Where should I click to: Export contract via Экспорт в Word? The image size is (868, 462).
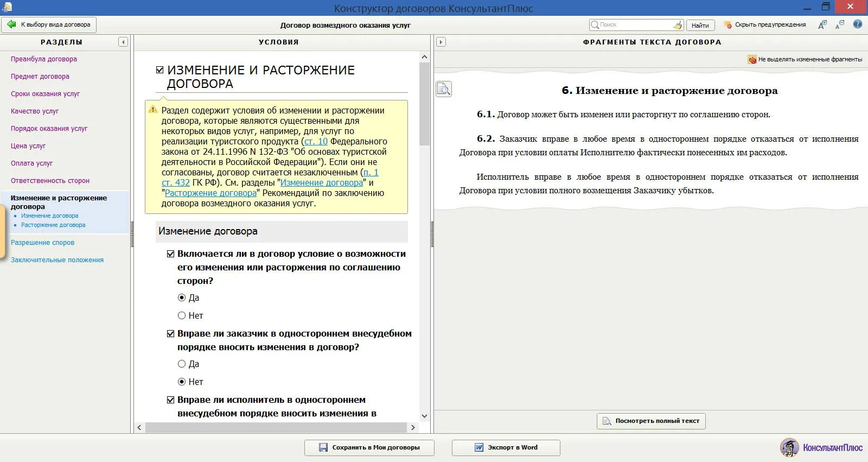coord(506,448)
